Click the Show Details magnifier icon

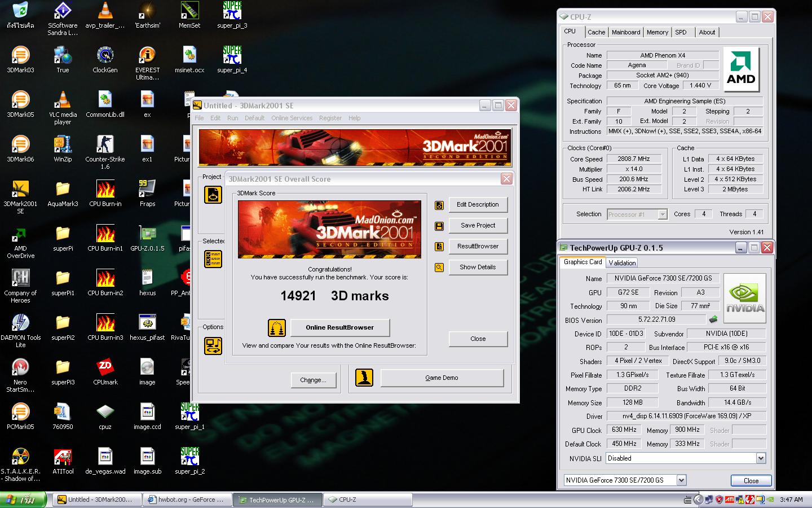coord(439,268)
